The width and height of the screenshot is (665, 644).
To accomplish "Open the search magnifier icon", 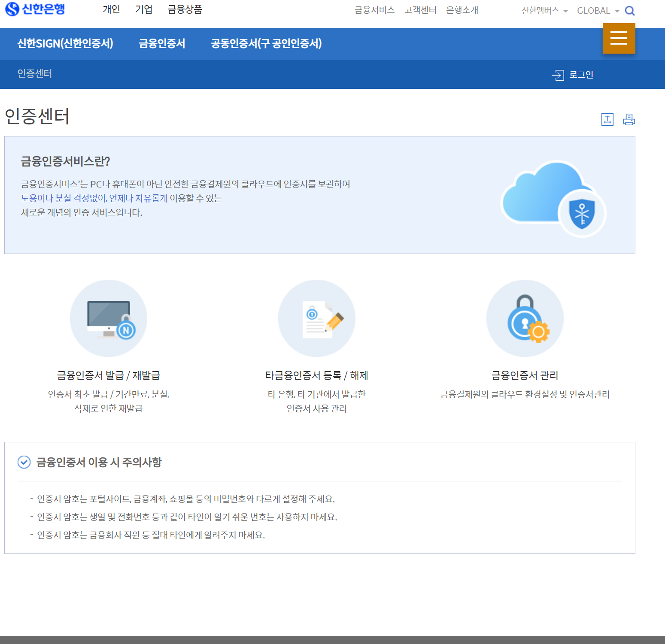I will (630, 11).
